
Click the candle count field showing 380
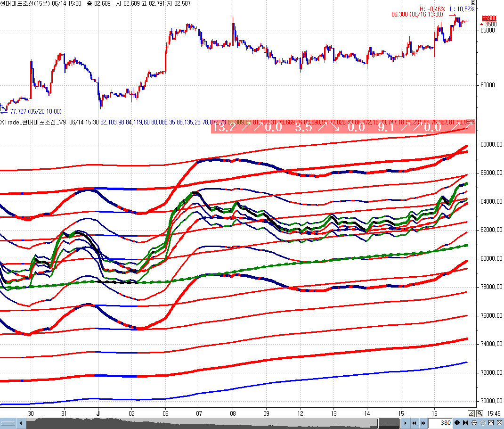coord(440,423)
